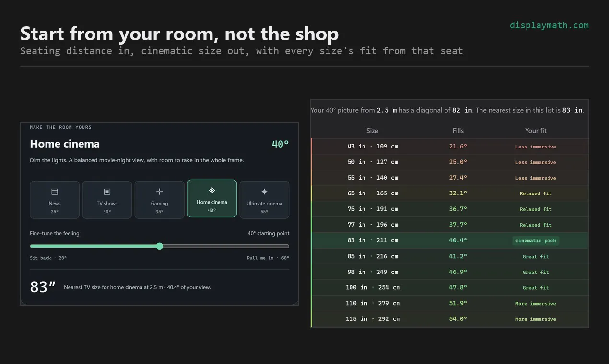Select the 55 in · 140 cm row
The width and height of the screenshot is (609, 364).
450,178
